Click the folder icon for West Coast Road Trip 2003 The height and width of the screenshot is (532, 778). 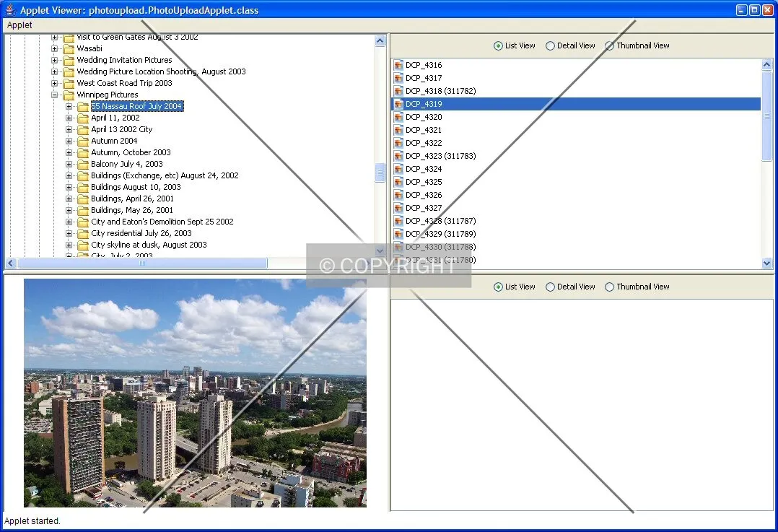click(69, 84)
